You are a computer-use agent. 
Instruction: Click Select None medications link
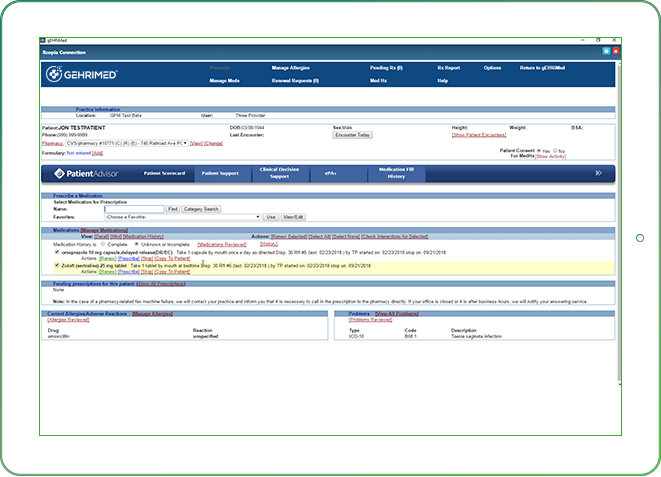[x=346, y=236]
